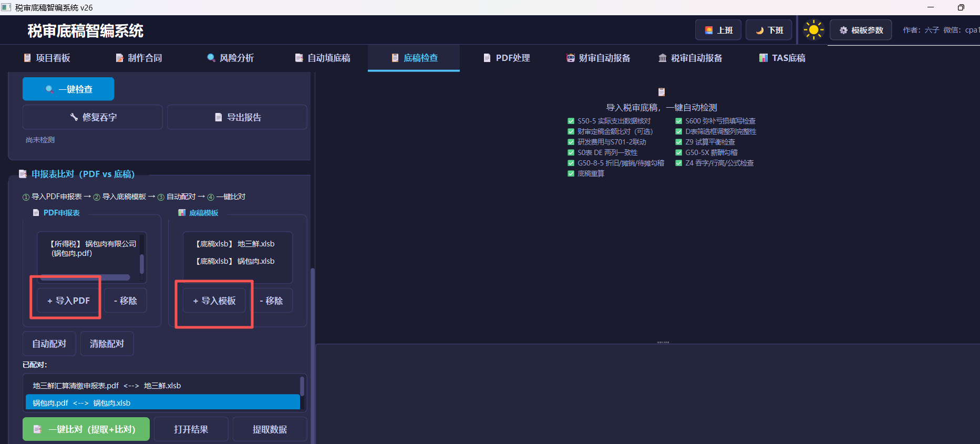Click the left panel vertical scrollbar
Viewport: 980px width, 444px height.
click(313, 355)
